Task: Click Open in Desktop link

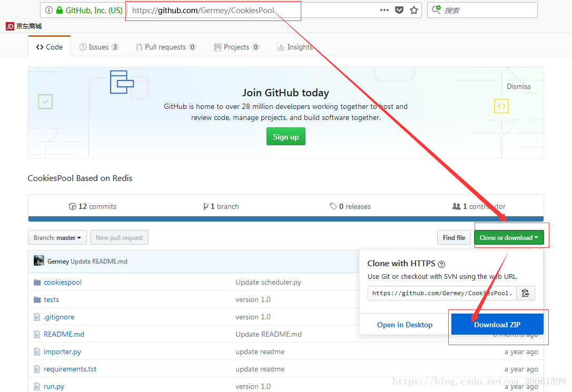Action: pos(405,325)
